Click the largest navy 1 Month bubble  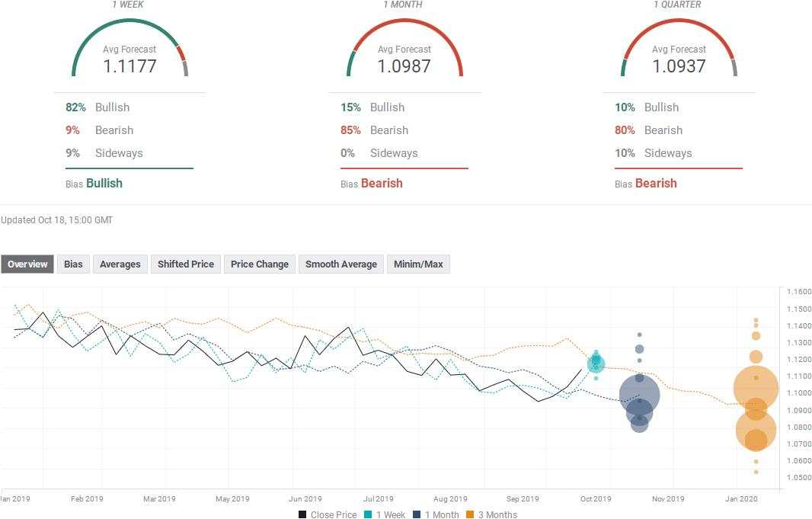[x=639, y=395]
